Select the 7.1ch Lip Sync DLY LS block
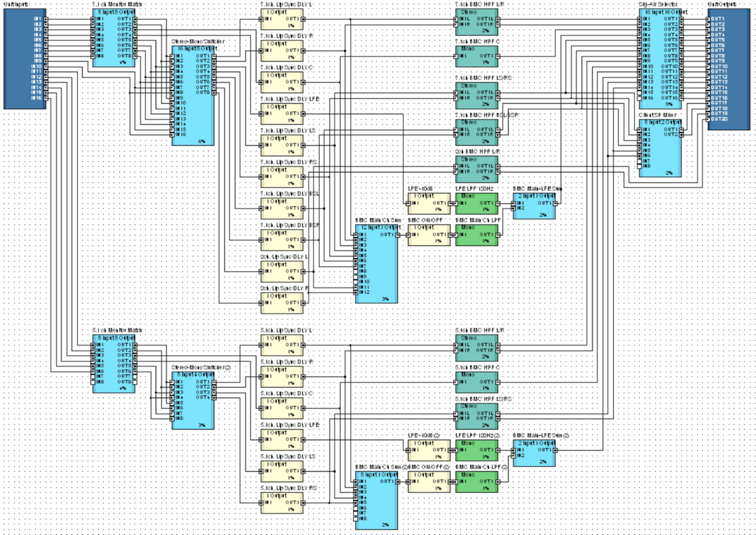756x535 pixels. click(x=282, y=145)
